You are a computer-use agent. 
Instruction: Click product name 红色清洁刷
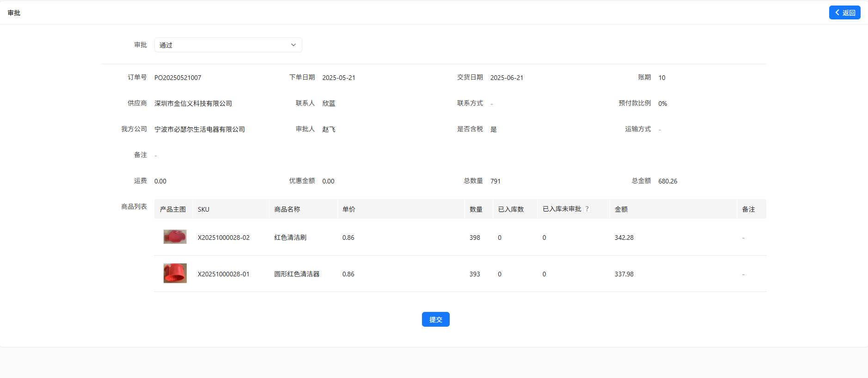tap(290, 238)
